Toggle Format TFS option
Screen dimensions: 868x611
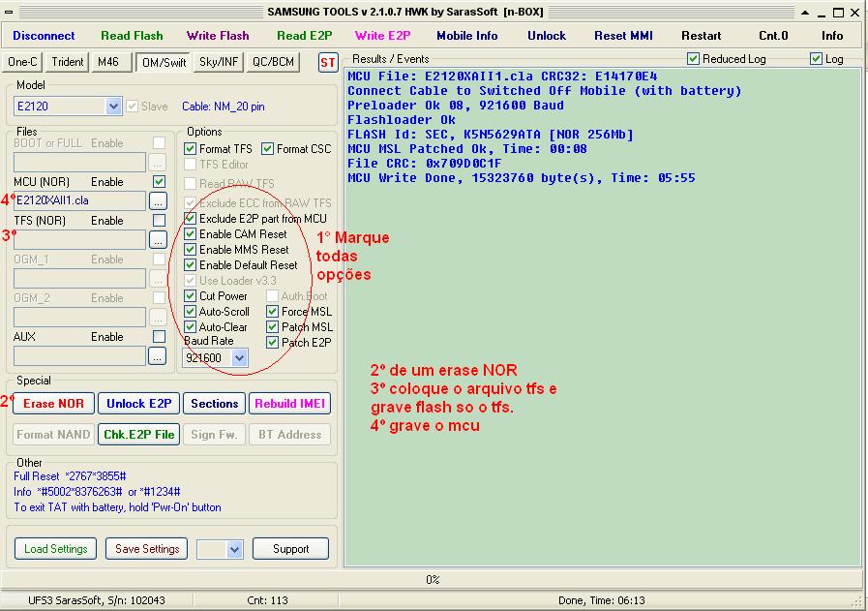pos(190,149)
